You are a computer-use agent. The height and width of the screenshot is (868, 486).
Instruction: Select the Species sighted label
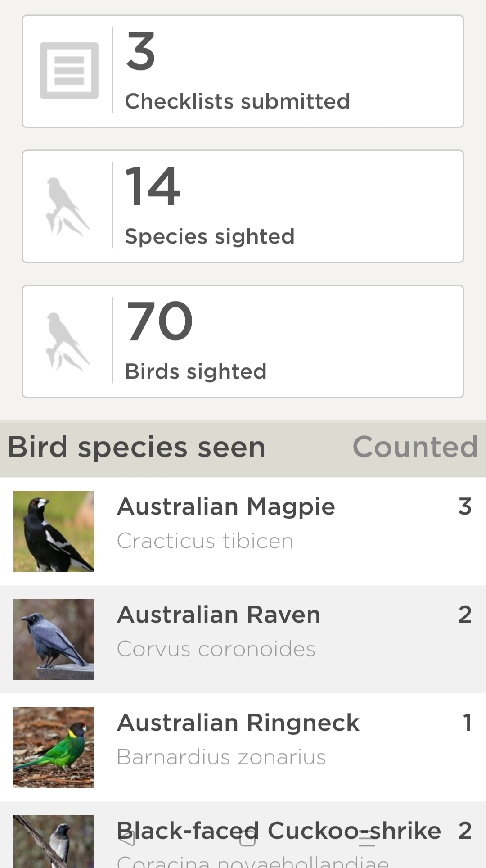[x=210, y=236]
